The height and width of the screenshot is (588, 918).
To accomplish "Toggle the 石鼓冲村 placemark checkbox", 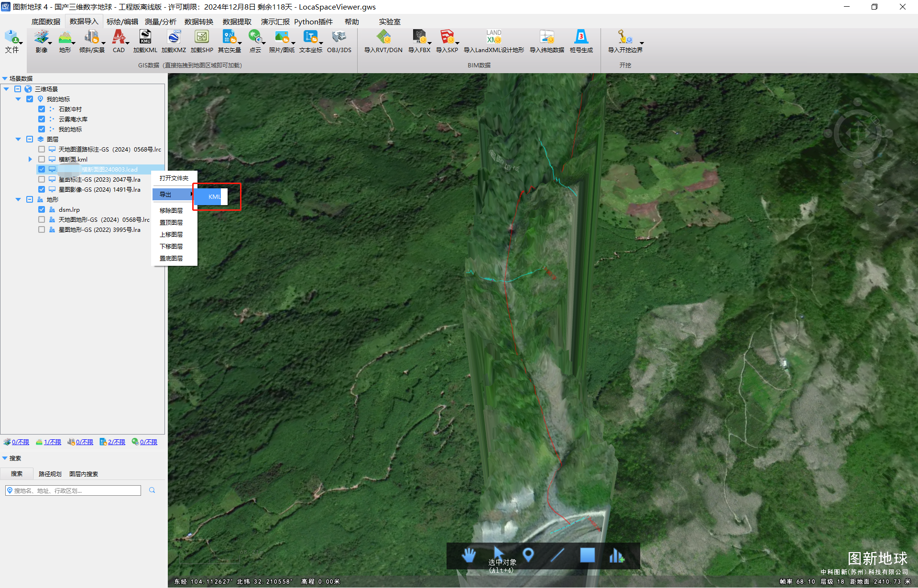I will coord(42,109).
